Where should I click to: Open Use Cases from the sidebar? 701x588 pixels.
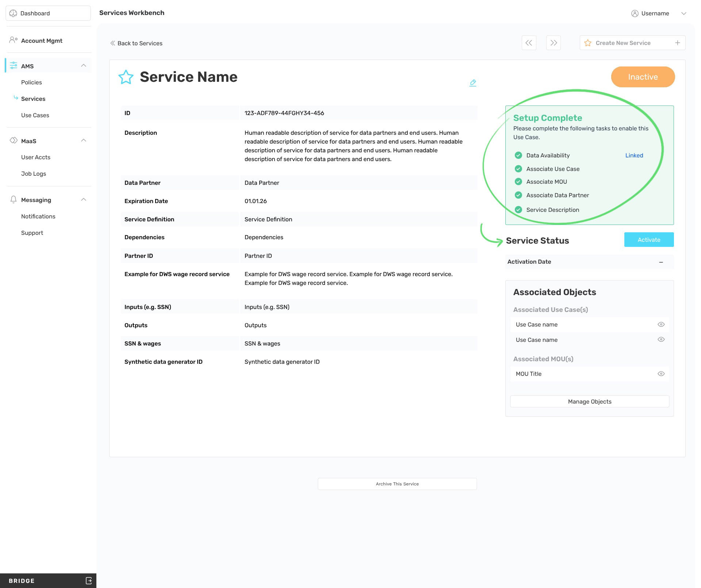point(35,115)
